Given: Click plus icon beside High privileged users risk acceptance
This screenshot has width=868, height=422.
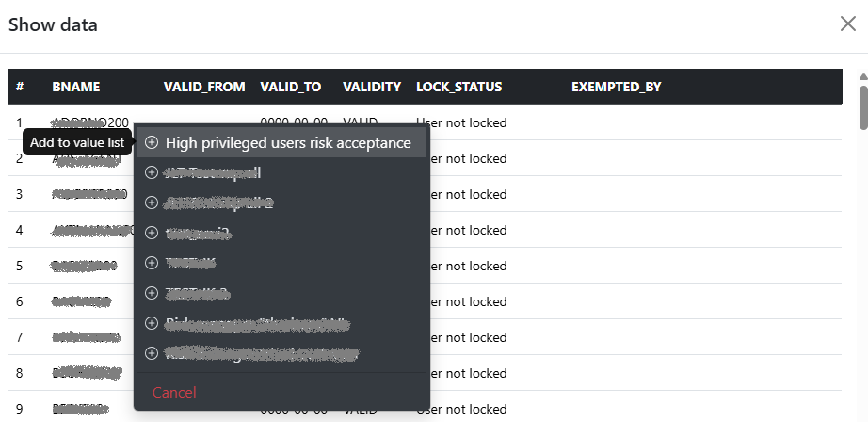Looking at the screenshot, I should click(152, 143).
